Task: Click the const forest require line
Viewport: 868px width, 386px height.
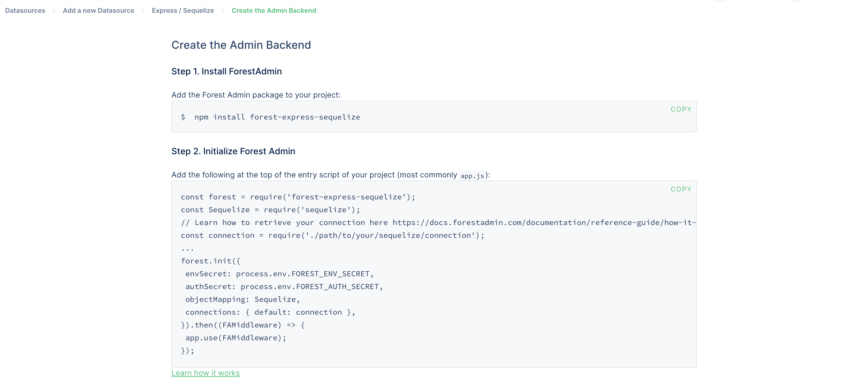Action: pyautogui.click(x=298, y=197)
